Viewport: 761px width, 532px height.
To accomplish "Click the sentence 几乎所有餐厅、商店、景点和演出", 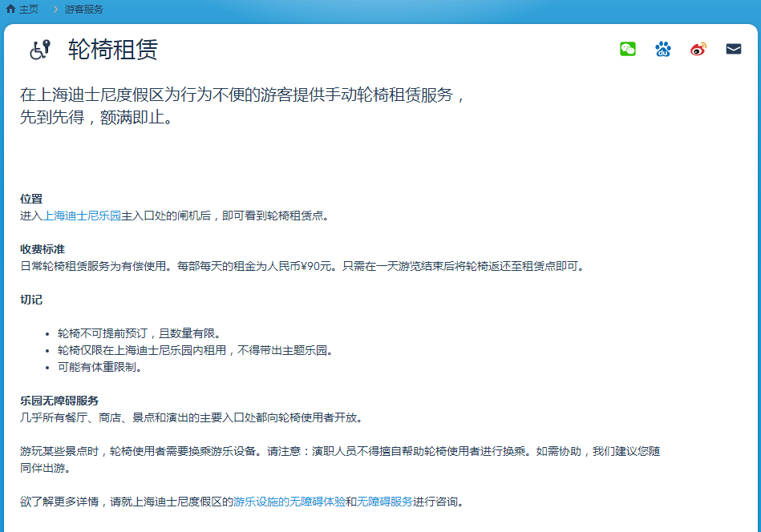I will tap(192, 417).
